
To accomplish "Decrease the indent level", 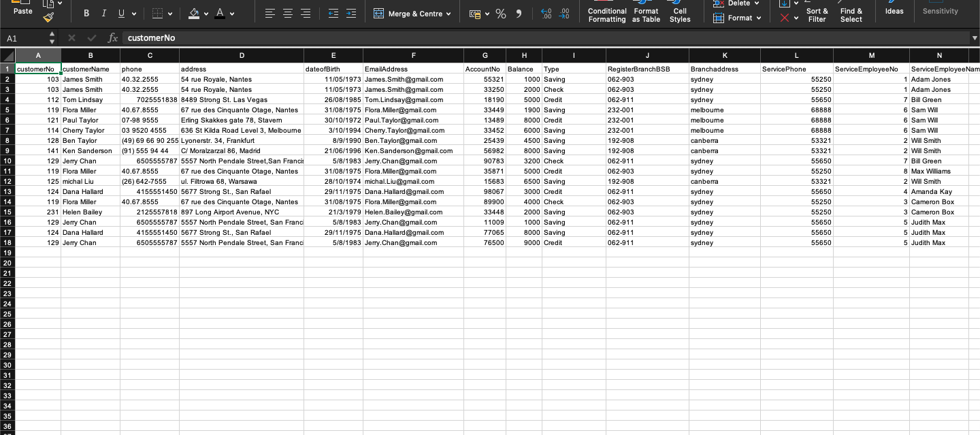I will pyautogui.click(x=333, y=12).
